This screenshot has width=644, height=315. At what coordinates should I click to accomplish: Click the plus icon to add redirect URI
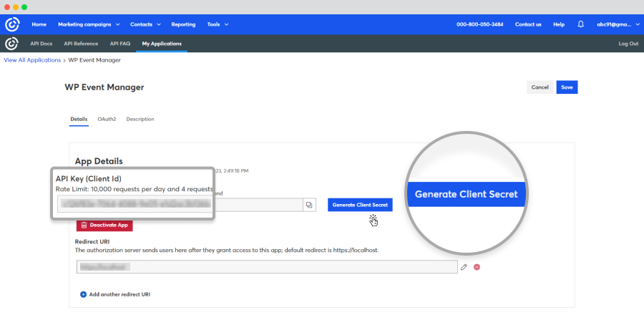(x=84, y=294)
